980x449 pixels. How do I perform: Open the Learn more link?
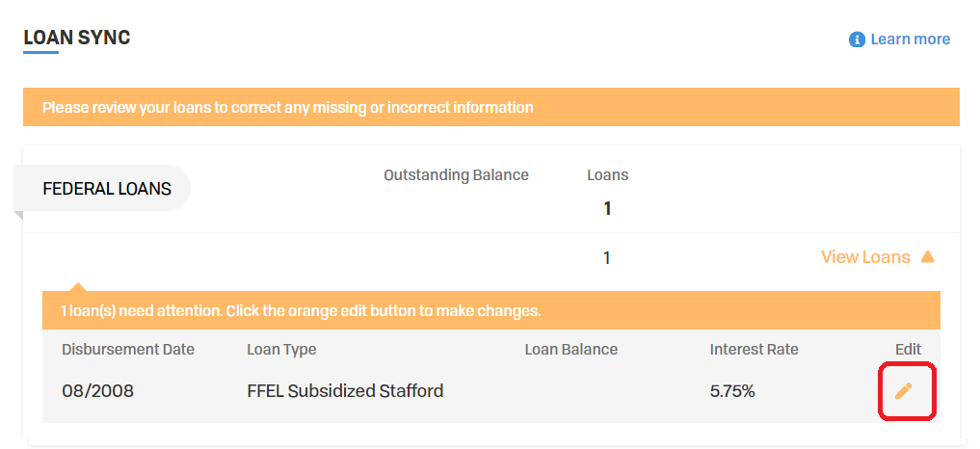coord(910,40)
